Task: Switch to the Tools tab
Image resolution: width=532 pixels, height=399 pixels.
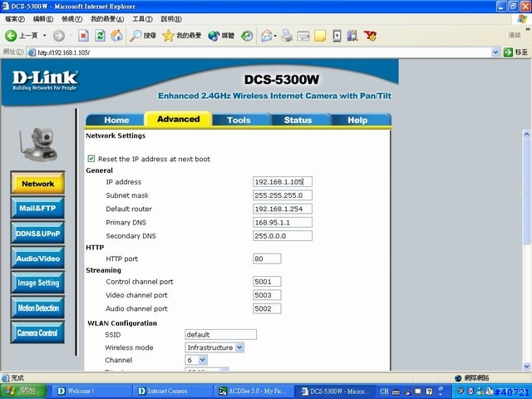Action: [x=239, y=120]
